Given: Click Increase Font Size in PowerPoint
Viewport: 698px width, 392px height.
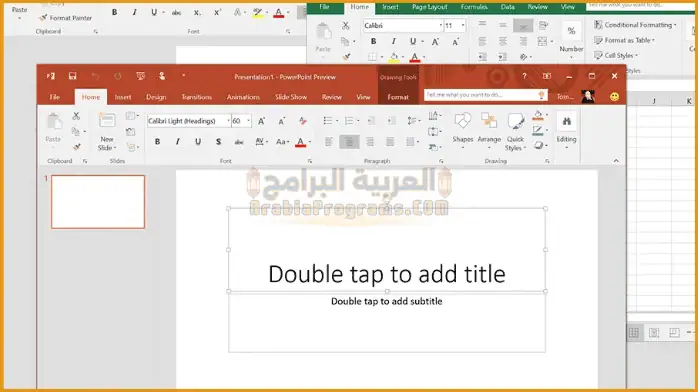Looking at the screenshot, I should 261,121.
